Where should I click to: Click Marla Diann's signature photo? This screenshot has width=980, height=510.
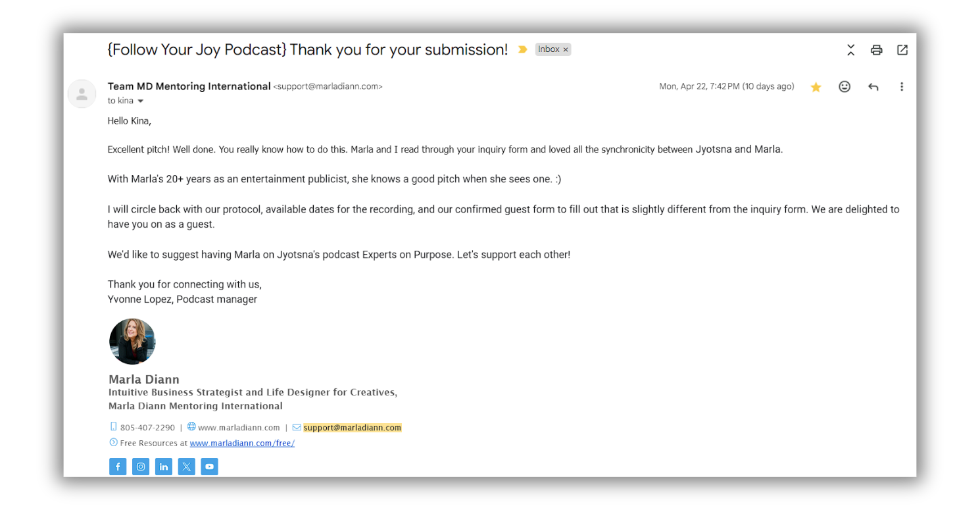132,342
